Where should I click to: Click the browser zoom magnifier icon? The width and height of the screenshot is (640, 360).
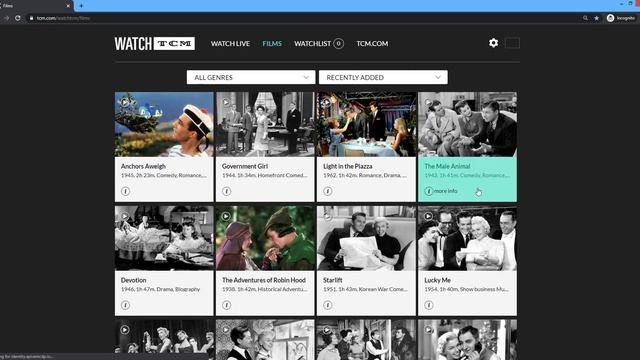pos(585,18)
